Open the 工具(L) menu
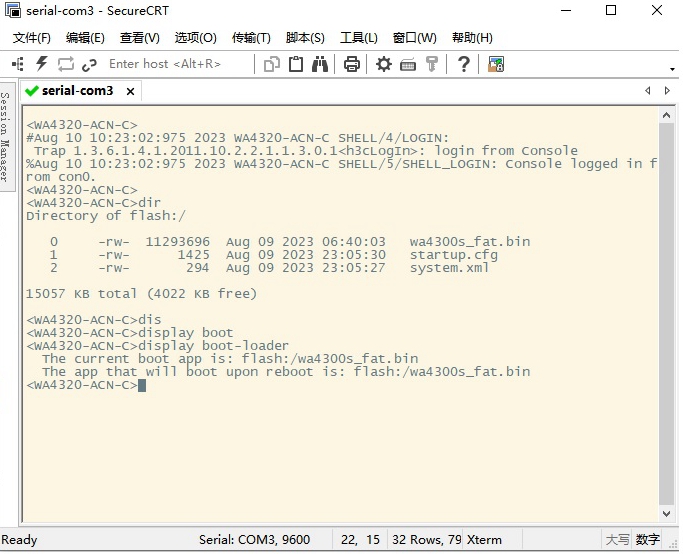Image resolution: width=683 pixels, height=554 pixels. [x=358, y=38]
